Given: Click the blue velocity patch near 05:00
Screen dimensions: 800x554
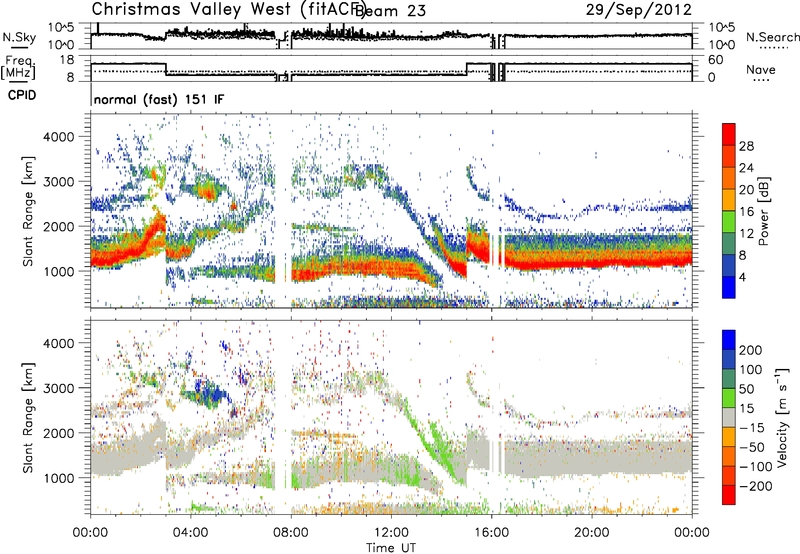Looking at the screenshot, I should tap(212, 395).
